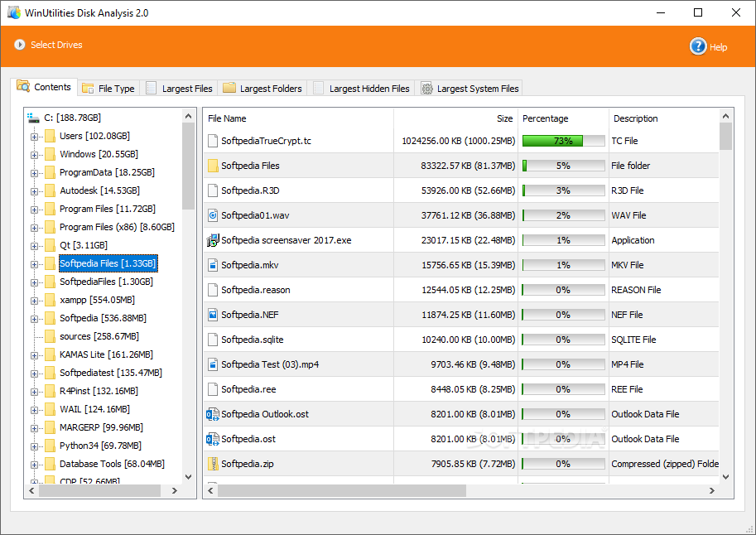Click the Softpedia Test (03).mp4 icon
The image size is (756, 535).
pyautogui.click(x=213, y=364)
